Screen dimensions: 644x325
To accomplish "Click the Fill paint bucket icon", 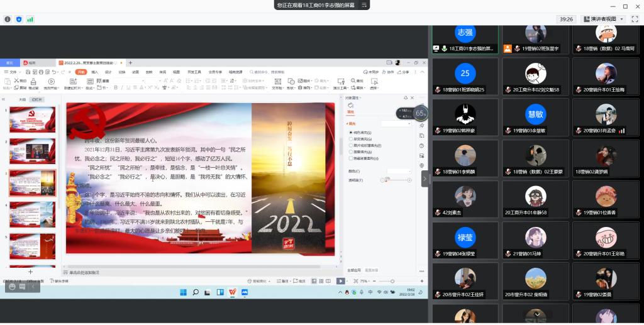I will point(351,106).
